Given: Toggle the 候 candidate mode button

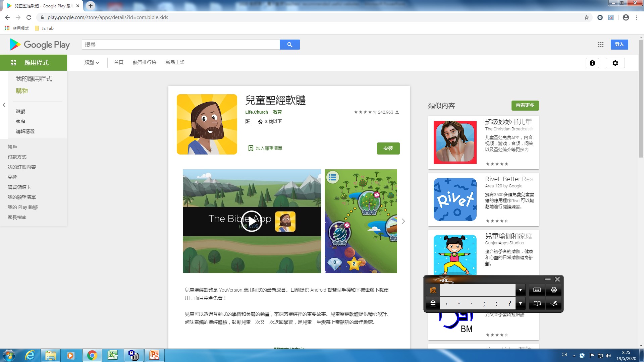Looking at the screenshot, I should tap(433, 290).
